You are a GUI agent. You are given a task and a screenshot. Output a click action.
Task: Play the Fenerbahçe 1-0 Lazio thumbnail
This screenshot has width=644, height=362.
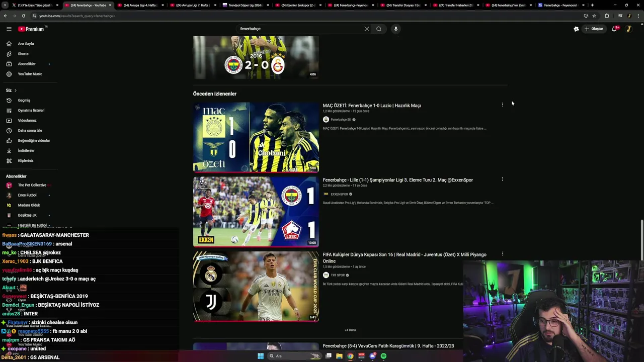click(256, 137)
